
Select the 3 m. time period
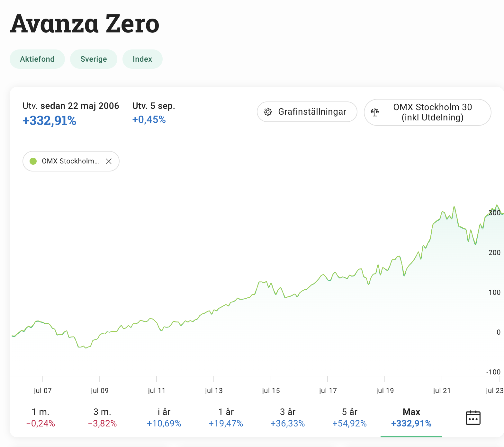102,417
